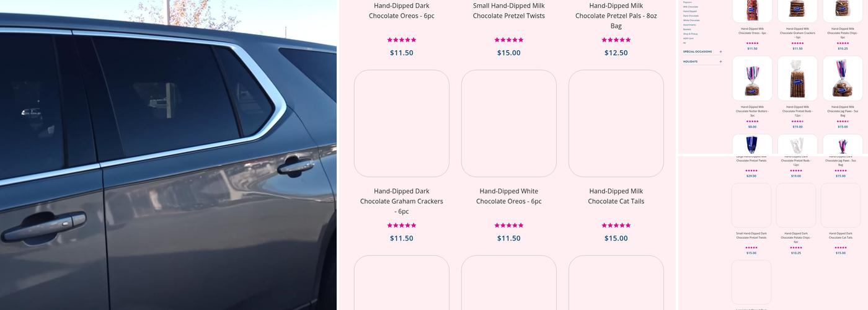Click the $12.50 price for Pretzel Pals
The height and width of the screenshot is (310, 868).
(616, 53)
